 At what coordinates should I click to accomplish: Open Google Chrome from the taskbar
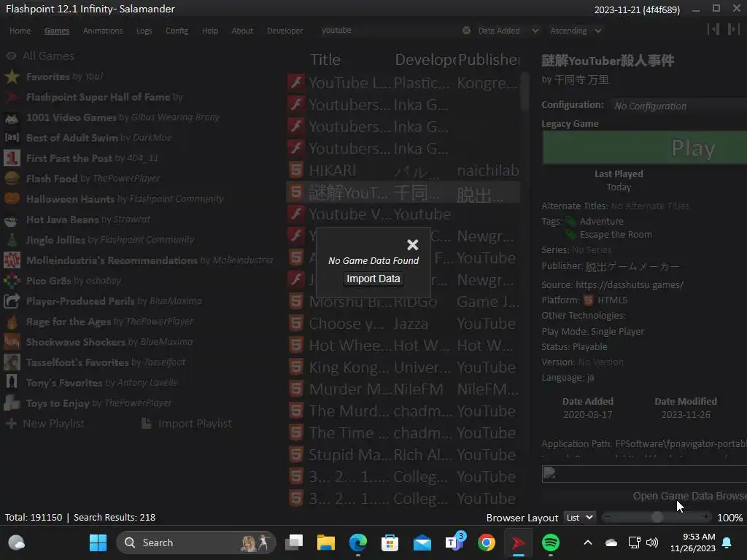click(x=487, y=542)
